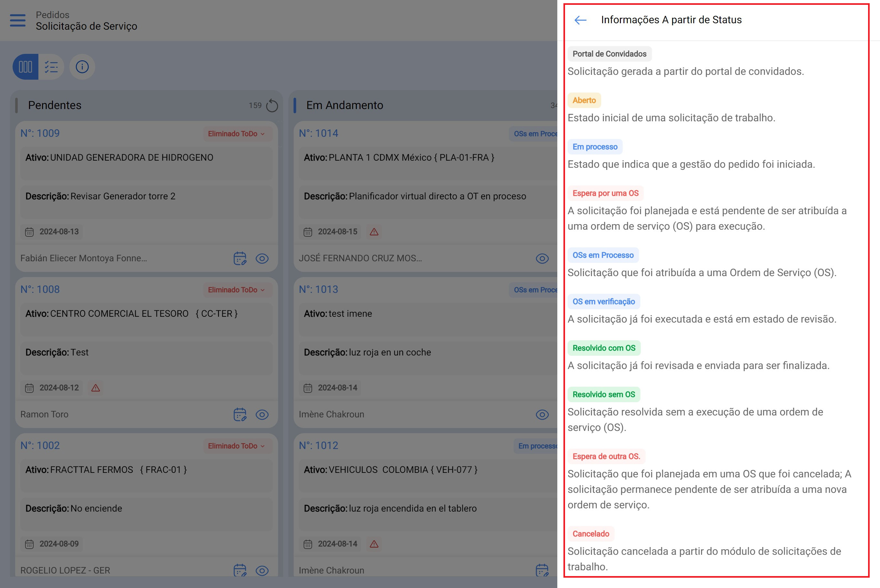This screenshot has width=880, height=588.
Task: Click calendar icon for date 2024-08-12
Action: [29, 388]
